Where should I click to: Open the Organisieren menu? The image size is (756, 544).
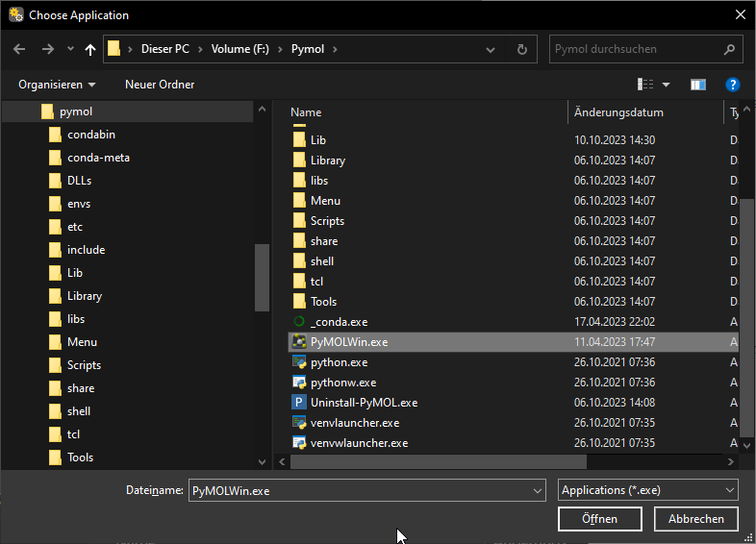(57, 85)
